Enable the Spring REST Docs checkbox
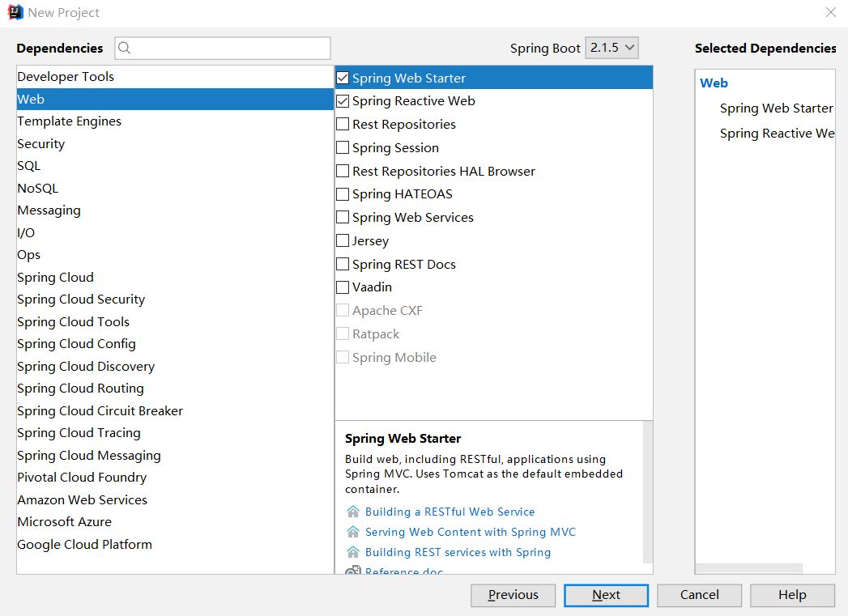 343,264
